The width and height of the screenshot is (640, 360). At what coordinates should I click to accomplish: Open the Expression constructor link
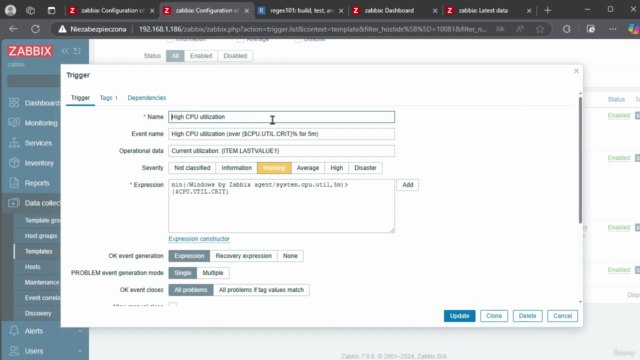tap(199, 239)
